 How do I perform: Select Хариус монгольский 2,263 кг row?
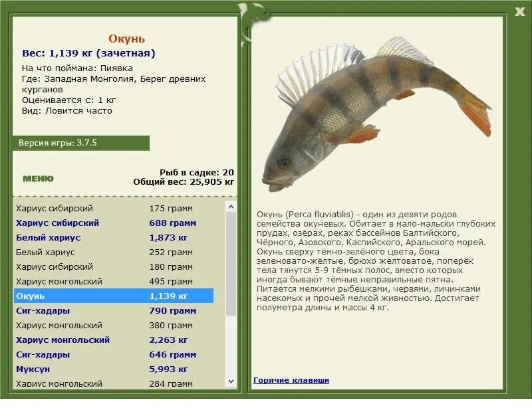pos(114,340)
